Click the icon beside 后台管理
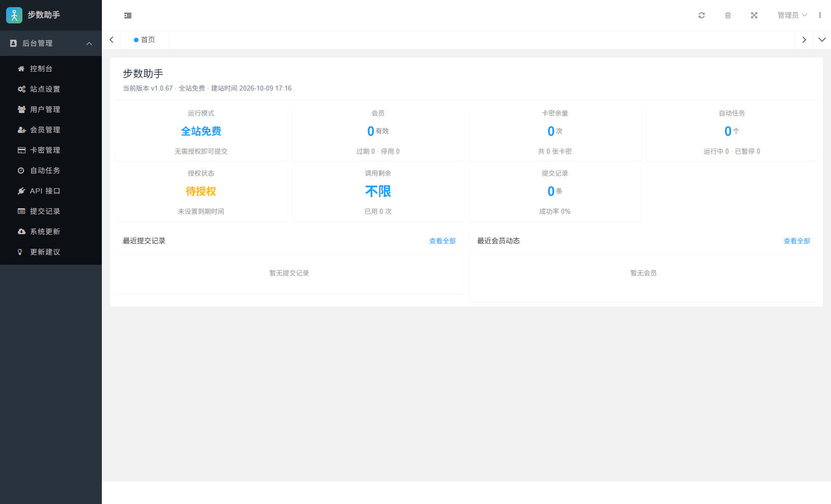The image size is (831, 504). 14,43
